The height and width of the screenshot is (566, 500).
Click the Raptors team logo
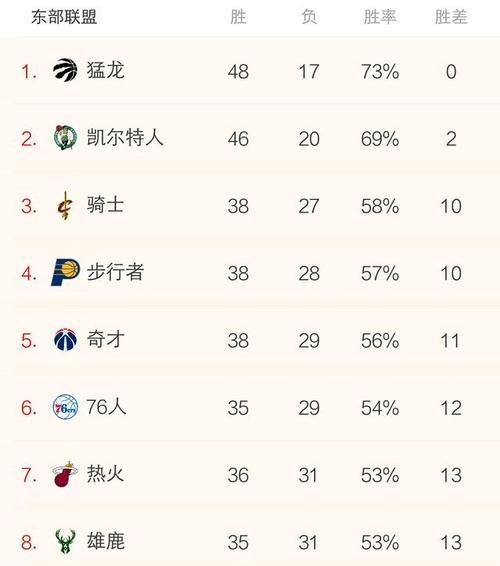[65, 70]
